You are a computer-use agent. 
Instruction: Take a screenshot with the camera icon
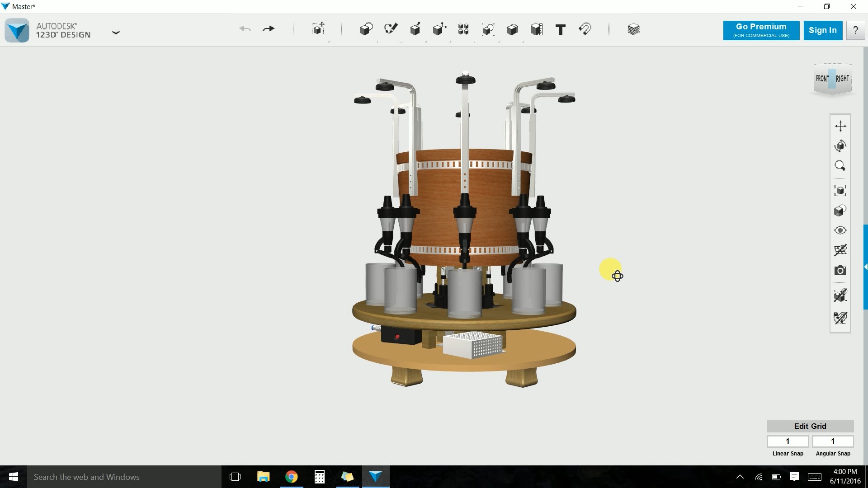(840, 271)
